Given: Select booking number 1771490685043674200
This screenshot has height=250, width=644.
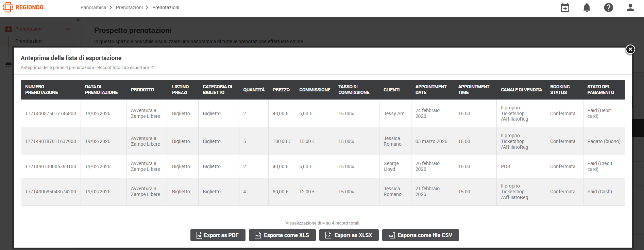Looking at the screenshot, I should [51, 192].
